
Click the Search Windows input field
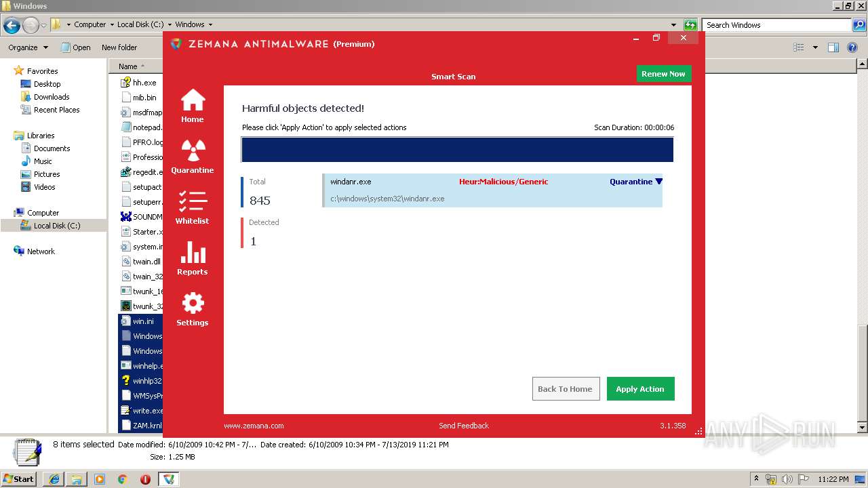(777, 25)
